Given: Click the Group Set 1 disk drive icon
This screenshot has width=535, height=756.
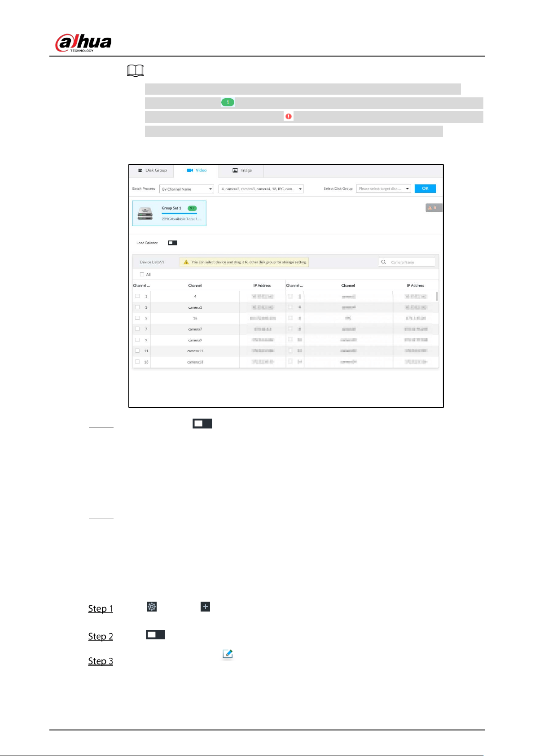Looking at the screenshot, I should coord(145,213).
